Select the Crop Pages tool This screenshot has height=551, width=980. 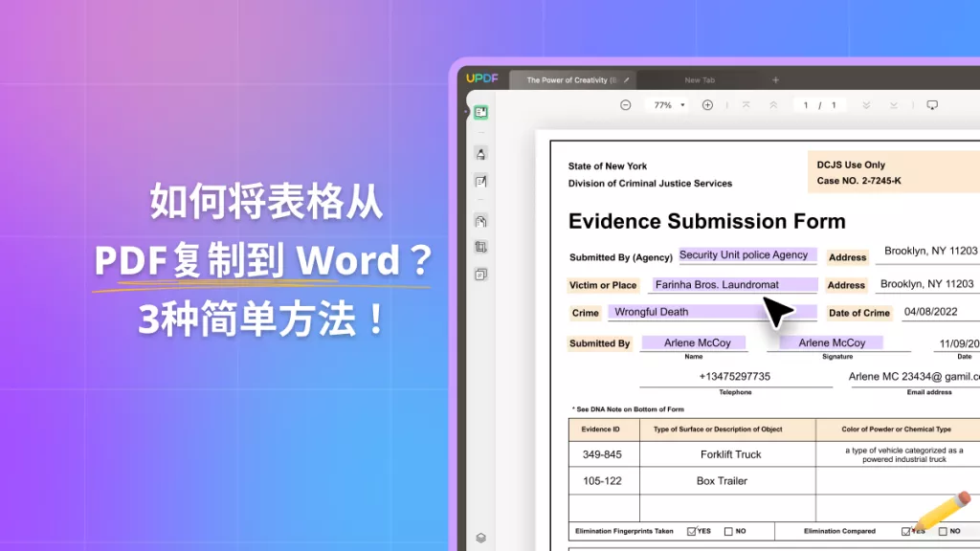pos(480,247)
